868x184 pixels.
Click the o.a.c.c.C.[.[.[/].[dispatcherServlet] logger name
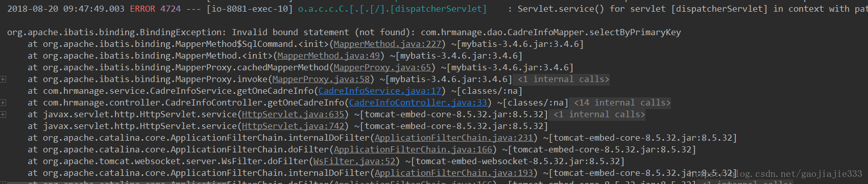point(392,9)
